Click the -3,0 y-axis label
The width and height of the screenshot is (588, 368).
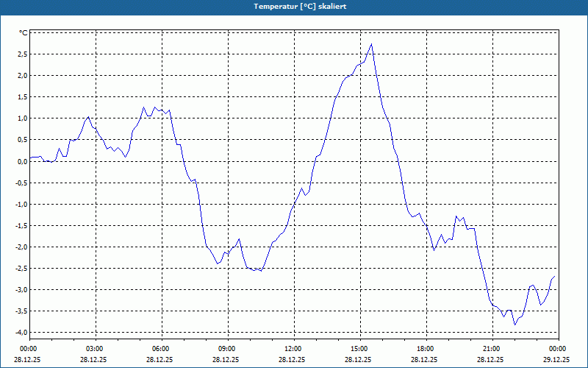(22, 290)
